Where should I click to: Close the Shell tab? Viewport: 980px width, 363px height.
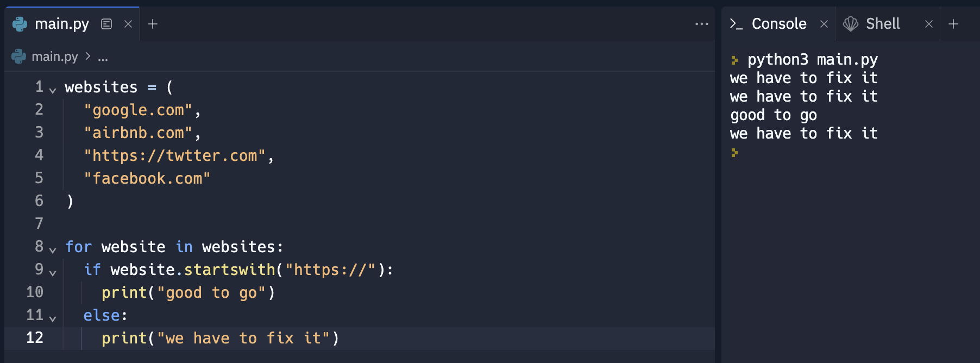pyautogui.click(x=929, y=24)
